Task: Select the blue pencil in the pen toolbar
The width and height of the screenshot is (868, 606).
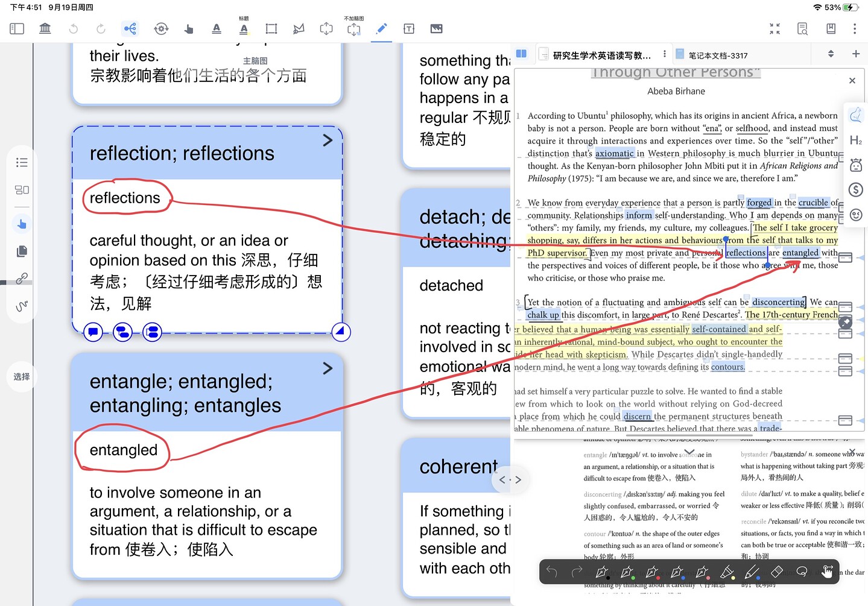Action: point(752,572)
